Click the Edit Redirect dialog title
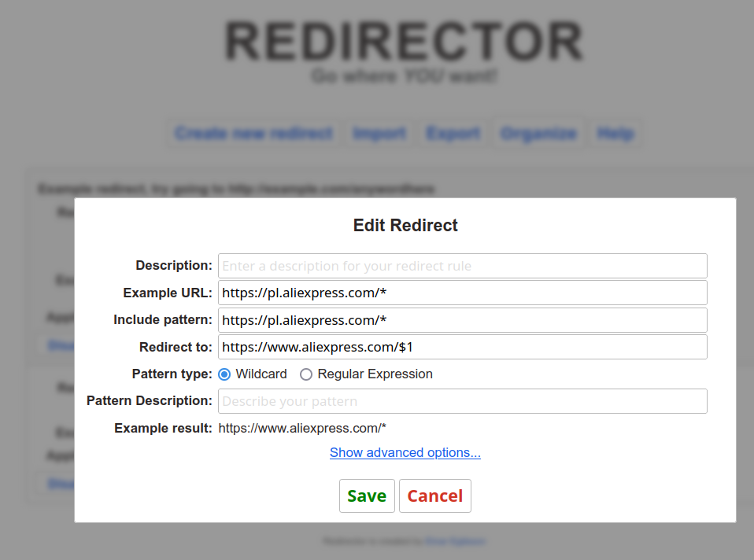This screenshot has width=754, height=560. 405,225
